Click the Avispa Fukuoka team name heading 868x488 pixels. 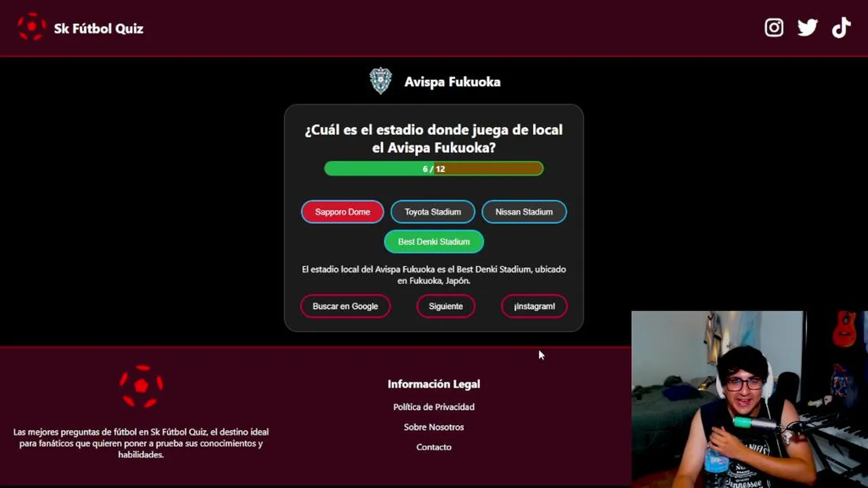click(452, 82)
